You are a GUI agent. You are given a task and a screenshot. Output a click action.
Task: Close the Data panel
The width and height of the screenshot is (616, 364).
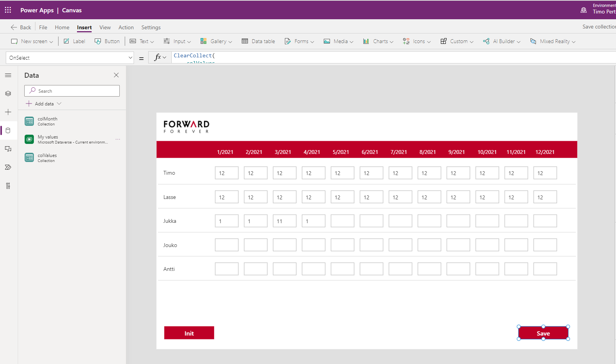pos(116,75)
